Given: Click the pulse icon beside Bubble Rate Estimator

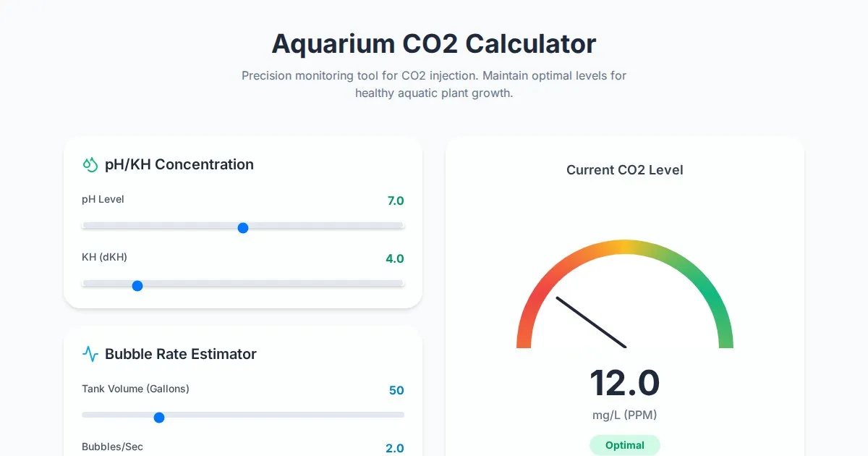Looking at the screenshot, I should pyautogui.click(x=90, y=354).
